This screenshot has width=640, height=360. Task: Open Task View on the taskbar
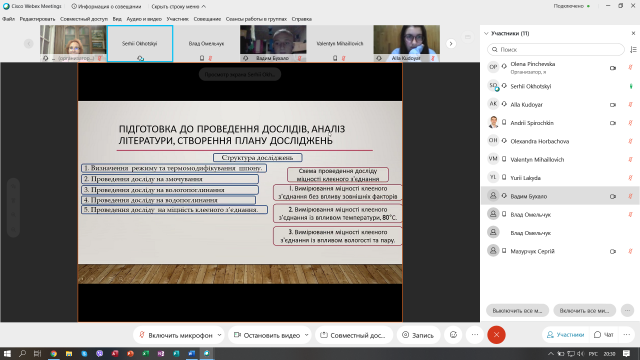(x=37, y=353)
